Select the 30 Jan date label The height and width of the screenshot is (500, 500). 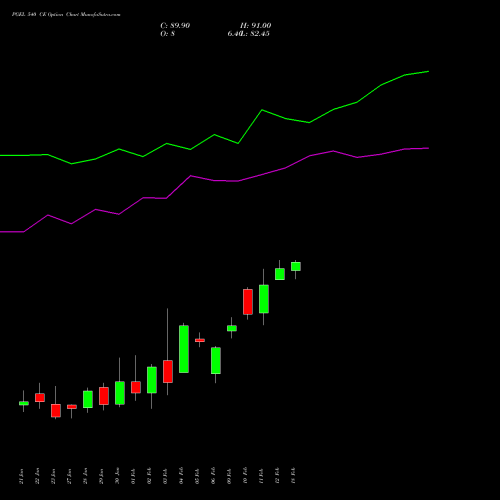click(x=118, y=476)
